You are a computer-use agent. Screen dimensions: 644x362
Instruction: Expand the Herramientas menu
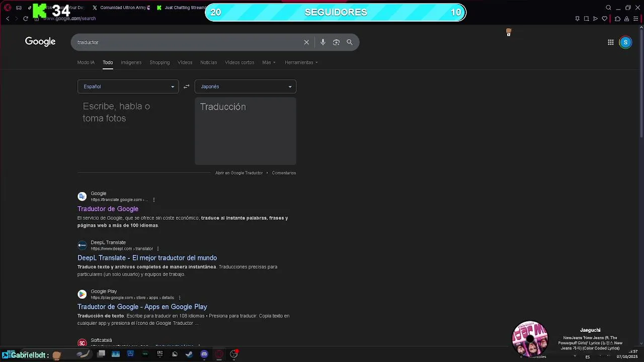301,62
